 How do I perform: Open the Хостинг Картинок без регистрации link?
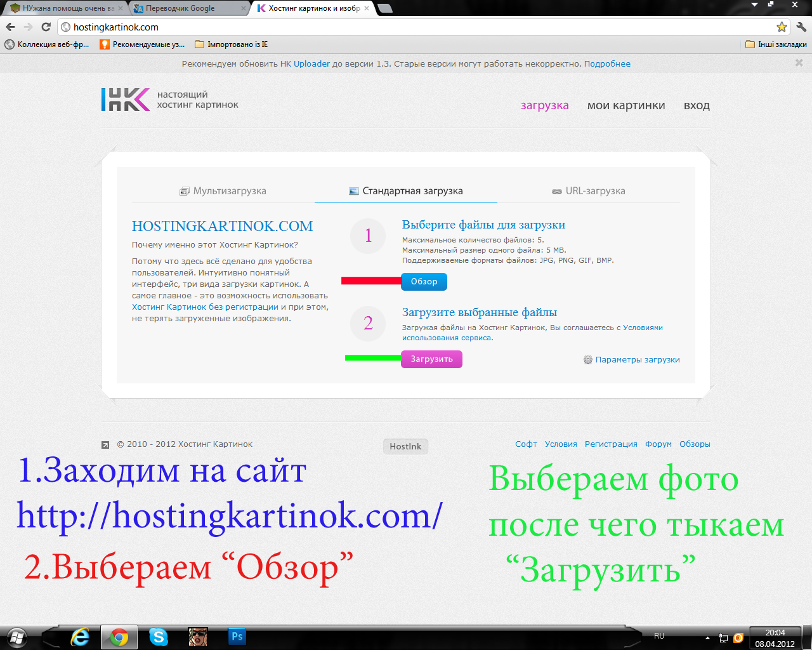[205, 307]
